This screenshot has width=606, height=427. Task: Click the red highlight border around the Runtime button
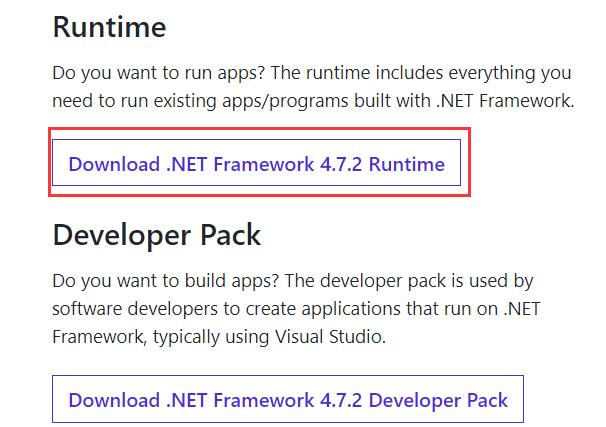pyautogui.click(x=259, y=129)
